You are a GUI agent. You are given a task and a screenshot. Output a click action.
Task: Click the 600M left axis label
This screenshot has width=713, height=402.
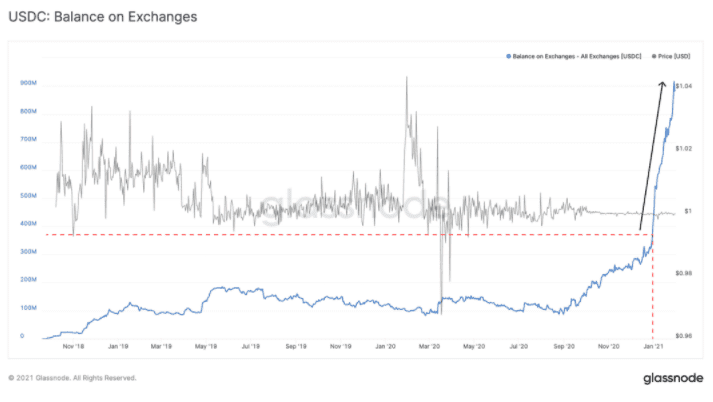click(x=28, y=167)
